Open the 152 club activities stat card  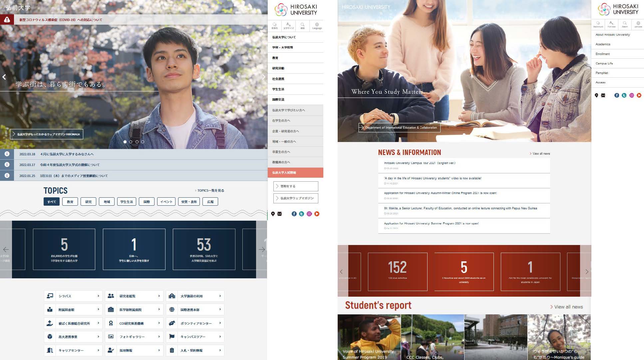click(x=398, y=272)
